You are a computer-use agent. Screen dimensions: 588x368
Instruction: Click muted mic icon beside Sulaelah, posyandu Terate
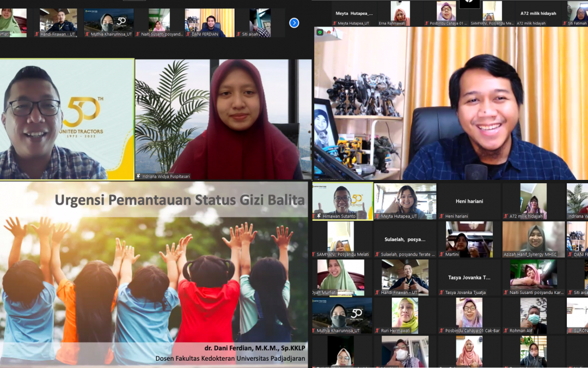click(x=378, y=255)
